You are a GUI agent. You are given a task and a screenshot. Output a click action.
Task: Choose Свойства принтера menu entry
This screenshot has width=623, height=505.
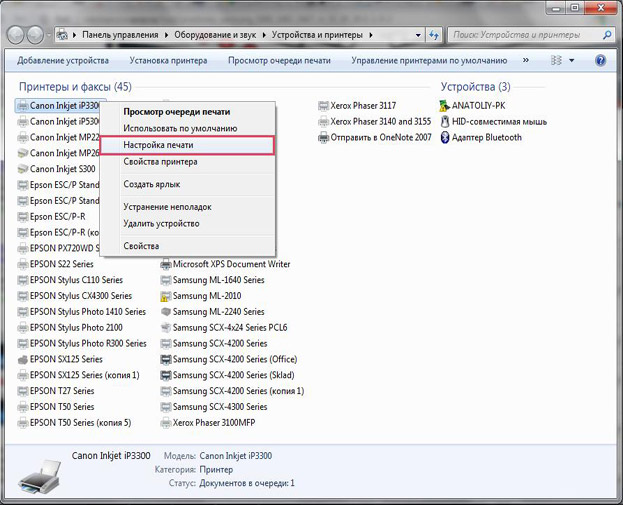click(161, 162)
